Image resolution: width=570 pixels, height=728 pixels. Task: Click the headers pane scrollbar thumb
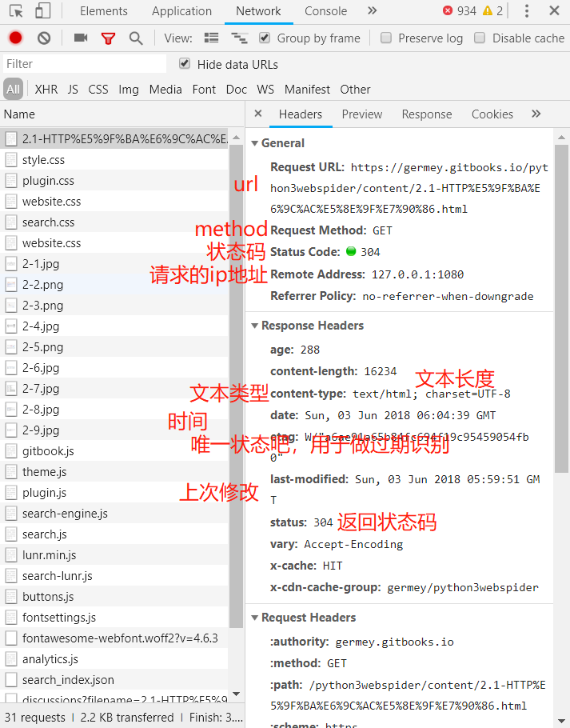click(x=562, y=308)
